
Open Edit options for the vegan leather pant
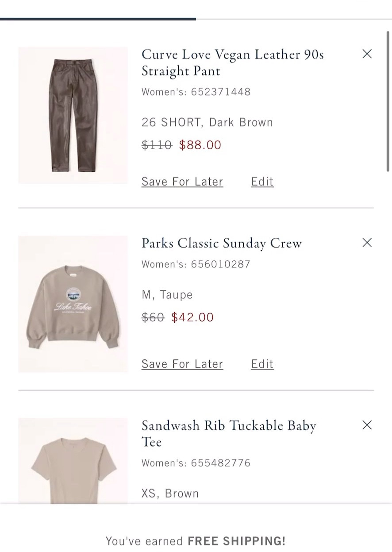[x=262, y=181]
